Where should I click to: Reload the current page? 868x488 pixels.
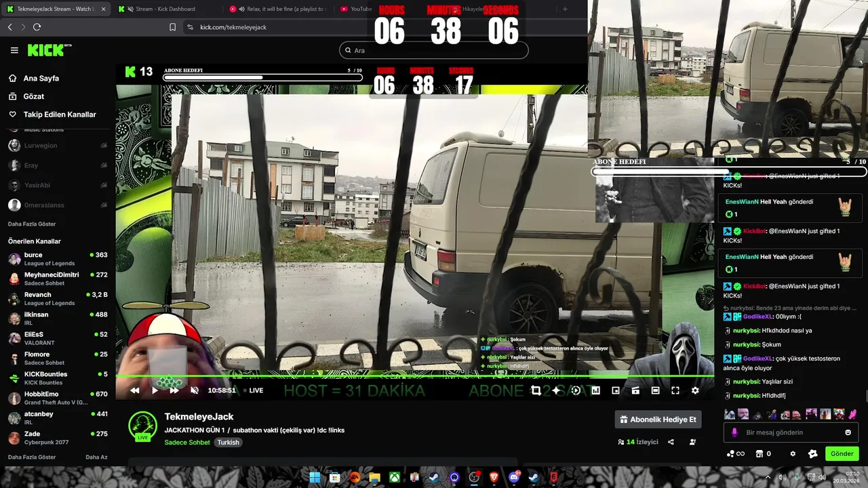pos(37,27)
